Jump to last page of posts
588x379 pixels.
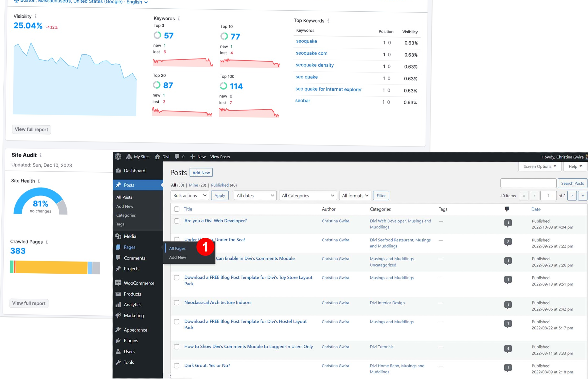583,196
